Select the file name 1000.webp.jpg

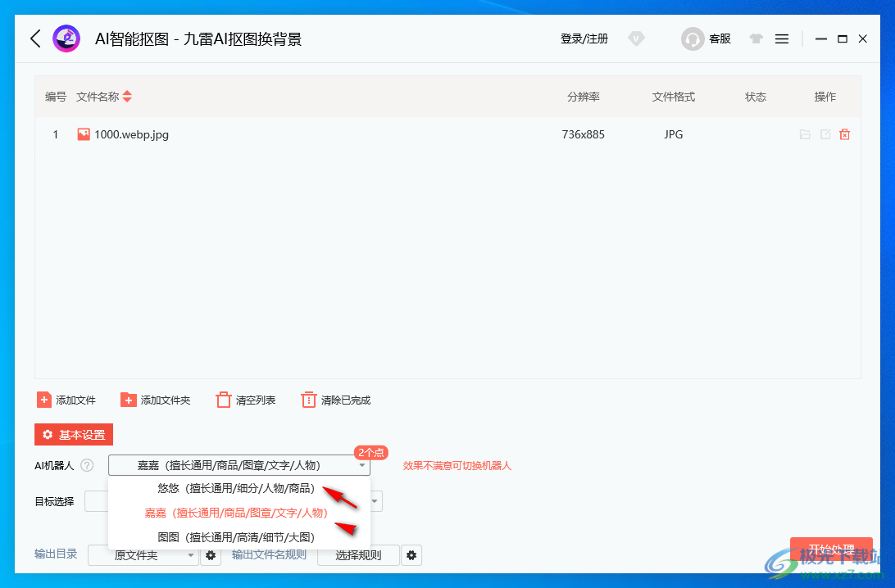132,134
